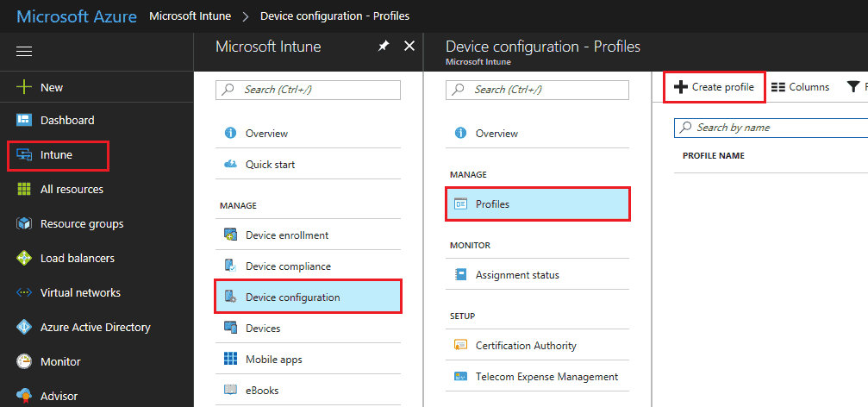Click the Create profile button
Viewport: 868px width, 407px height.
(x=714, y=87)
